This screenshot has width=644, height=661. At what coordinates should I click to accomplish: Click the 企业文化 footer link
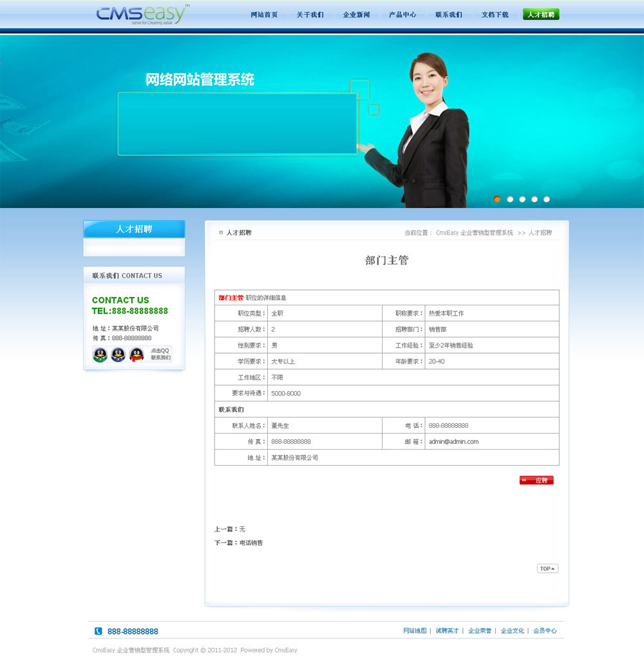pos(512,631)
